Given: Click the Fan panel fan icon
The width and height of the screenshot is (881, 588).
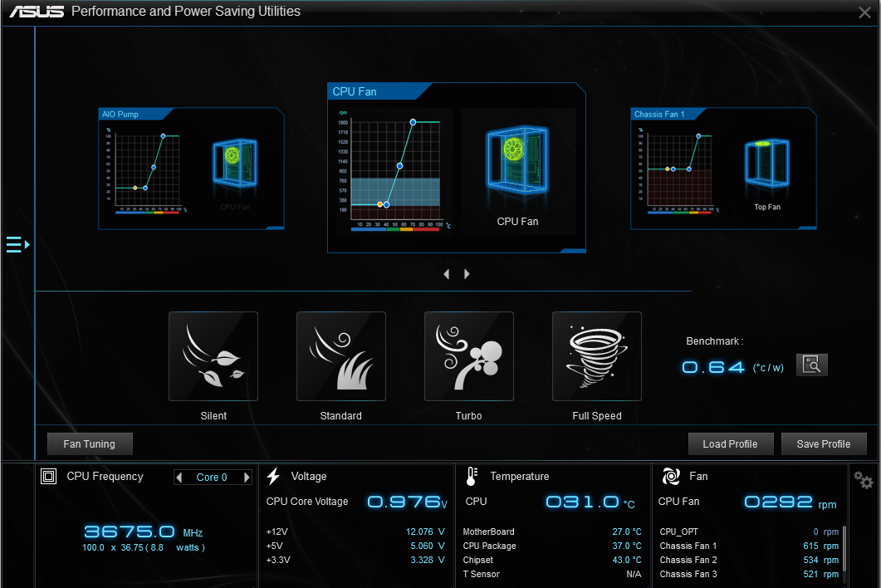Looking at the screenshot, I should coord(671,476).
